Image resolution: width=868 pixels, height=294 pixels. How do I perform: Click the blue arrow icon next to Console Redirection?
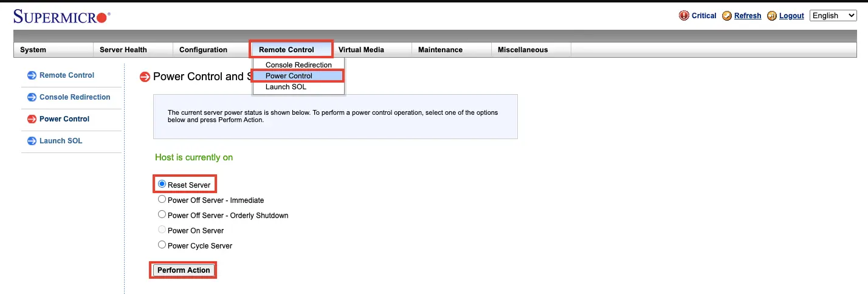tap(32, 97)
